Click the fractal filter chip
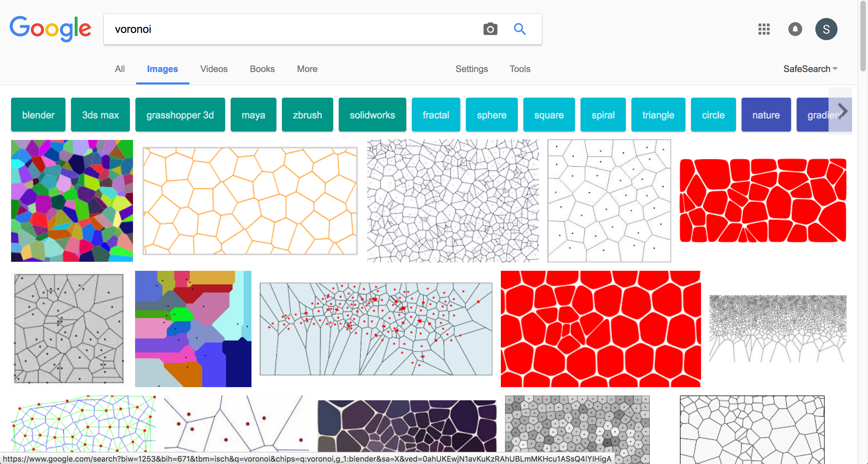 [436, 115]
